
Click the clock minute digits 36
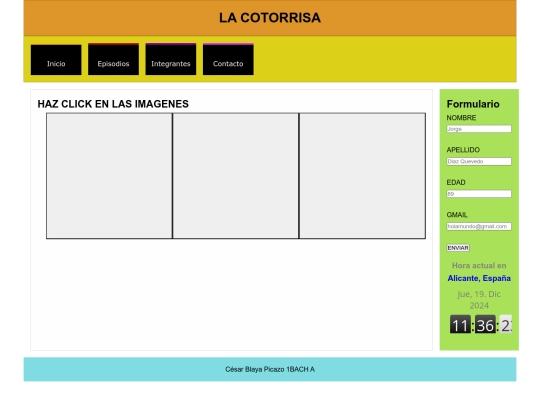(485, 324)
